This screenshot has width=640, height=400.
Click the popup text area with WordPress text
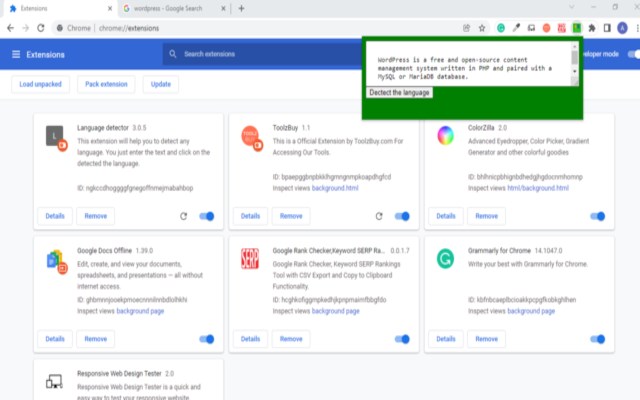[469, 63]
